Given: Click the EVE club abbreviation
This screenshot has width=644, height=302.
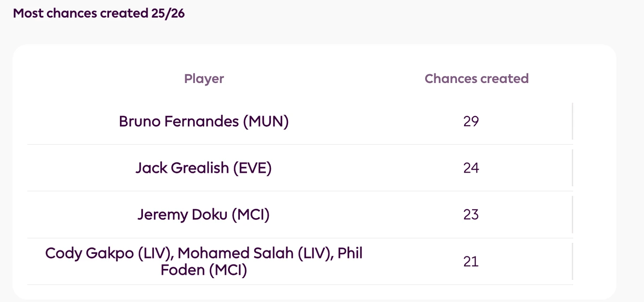Looking at the screenshot, I should [x=252, y=168].
